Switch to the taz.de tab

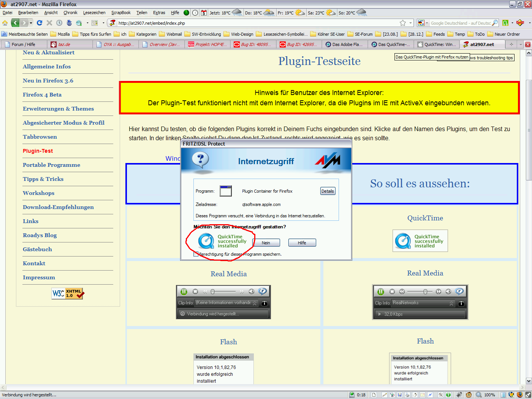pos(70,44)
